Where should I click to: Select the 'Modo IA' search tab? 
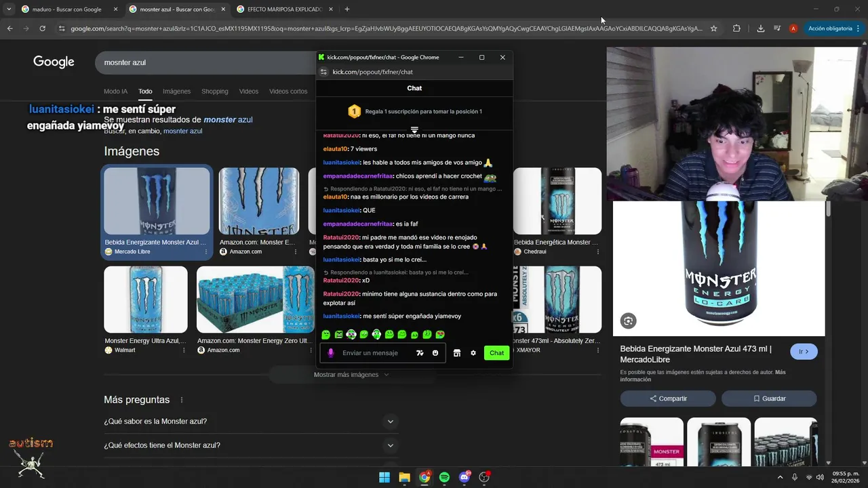[x=115, y=91]
